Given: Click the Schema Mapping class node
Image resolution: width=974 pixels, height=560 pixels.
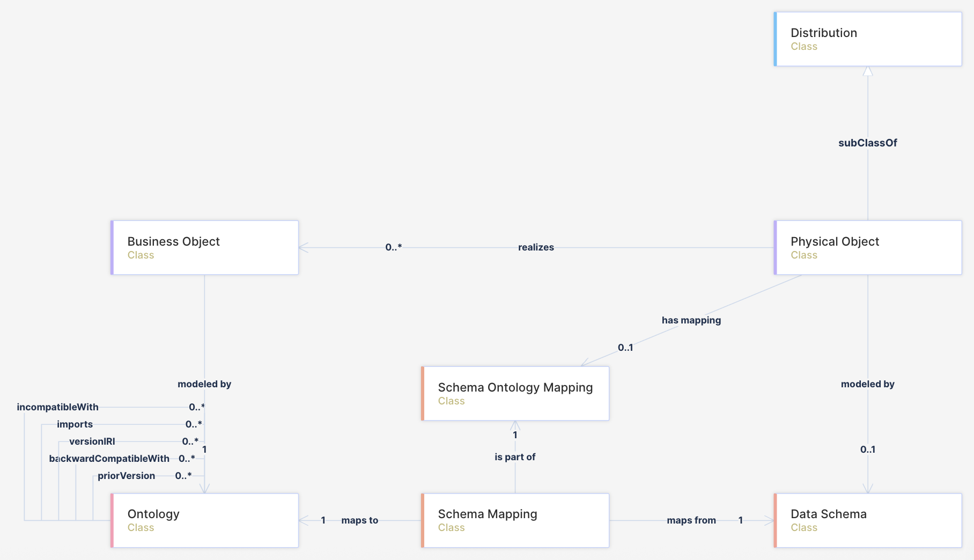Looking at the screenshot, I should tap(515, 520).
